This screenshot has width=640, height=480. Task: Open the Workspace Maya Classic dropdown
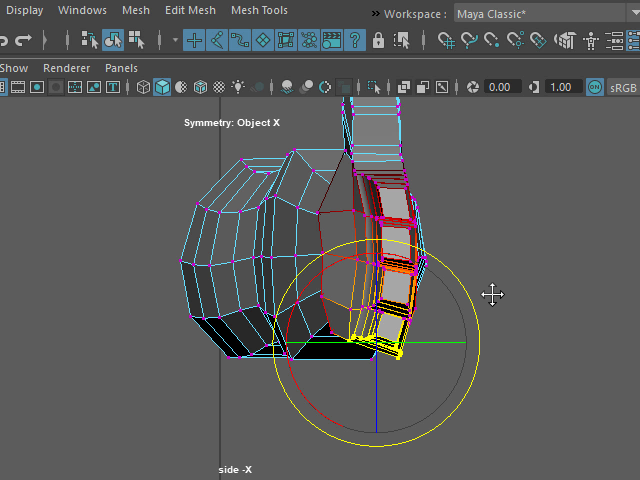[x=545, y=14]
